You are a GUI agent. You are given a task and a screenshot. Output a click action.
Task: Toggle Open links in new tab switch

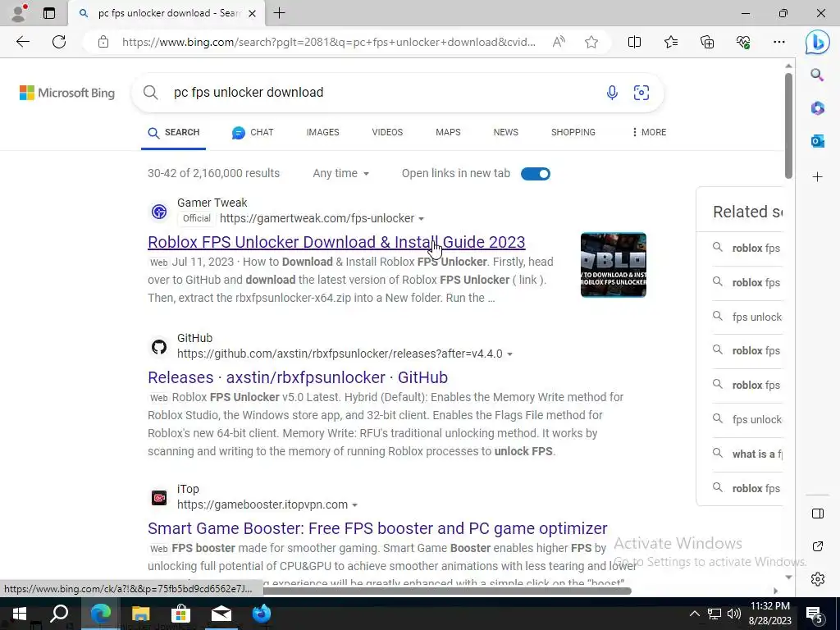[x=535, y=174]
